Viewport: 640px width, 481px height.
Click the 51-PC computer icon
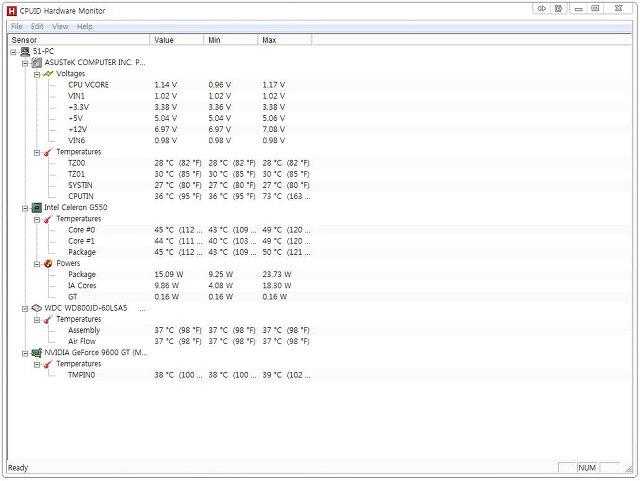click(25, 51)
